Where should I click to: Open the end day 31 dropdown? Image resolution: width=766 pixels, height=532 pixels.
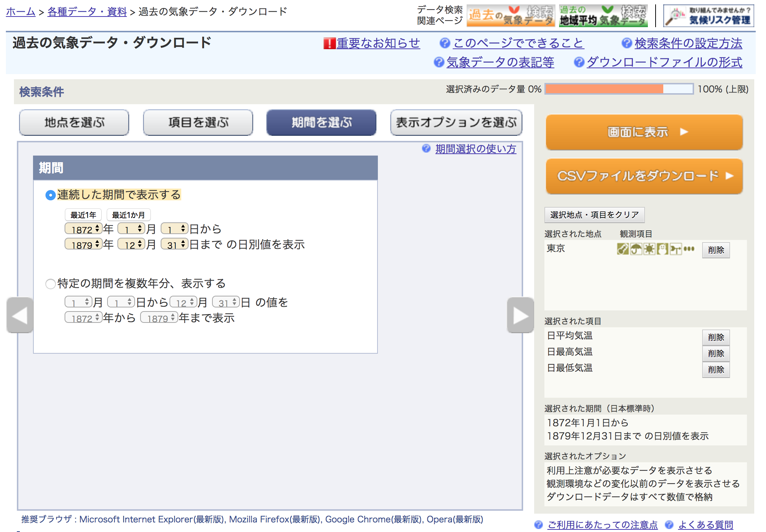[x=175, y=244]
